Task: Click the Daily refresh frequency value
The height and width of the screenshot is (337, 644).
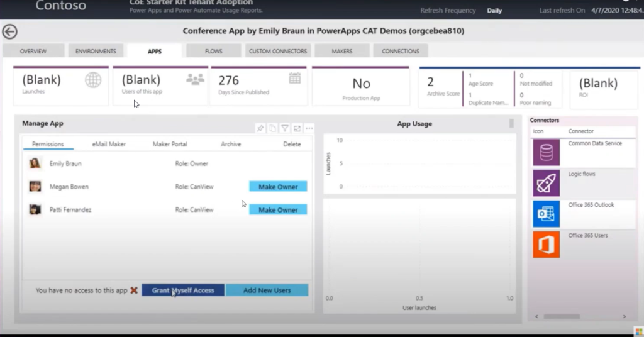Action: tap(494, 11)
